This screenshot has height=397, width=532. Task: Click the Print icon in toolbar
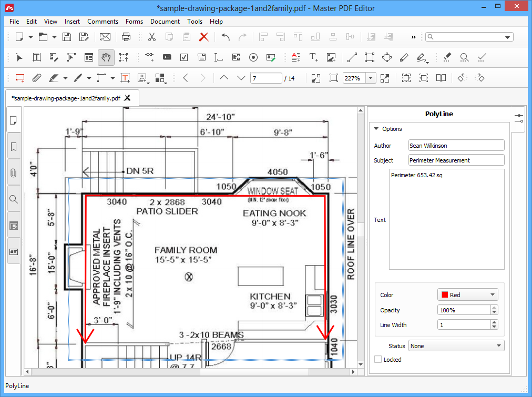126,37
